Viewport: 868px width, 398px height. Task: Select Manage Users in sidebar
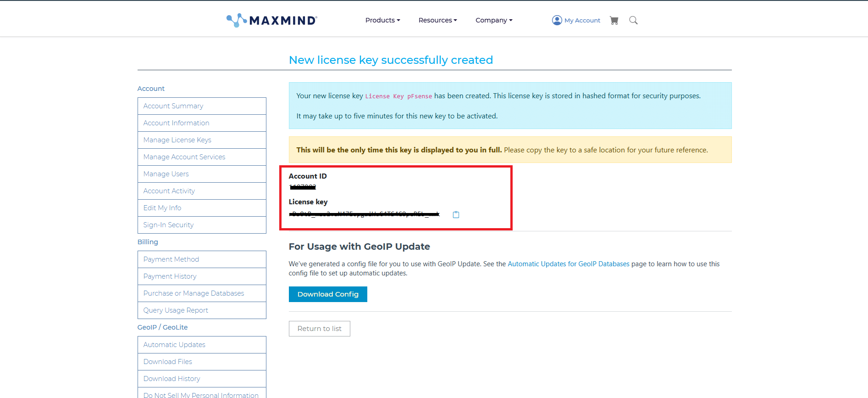click(202, 174)
